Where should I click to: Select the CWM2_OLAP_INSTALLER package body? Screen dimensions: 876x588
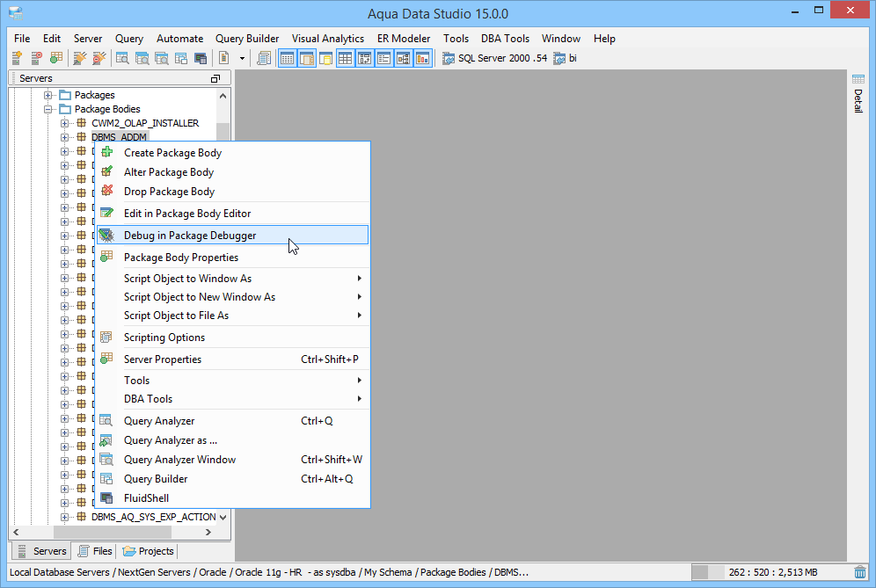(145, 123)
